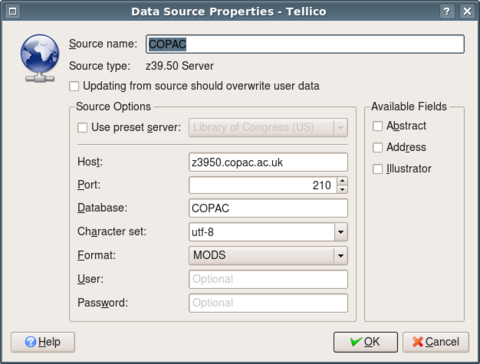The height and width of the screenshot is (364, 480).
Task: Click the Port number field showing 210
Action: 263,185
